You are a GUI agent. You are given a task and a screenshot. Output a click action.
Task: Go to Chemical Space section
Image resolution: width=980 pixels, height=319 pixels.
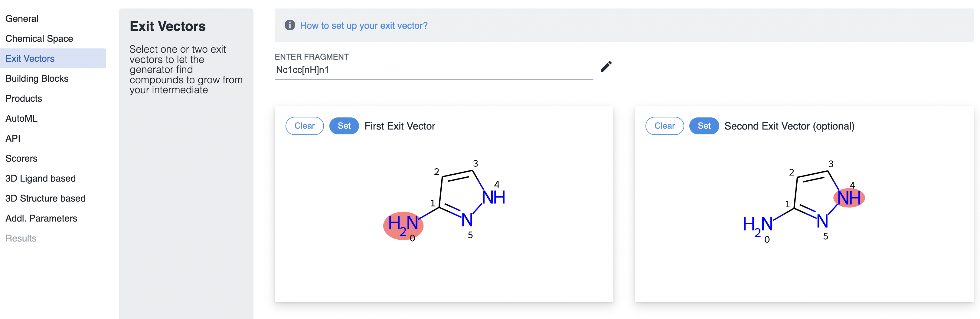point(39,38)
